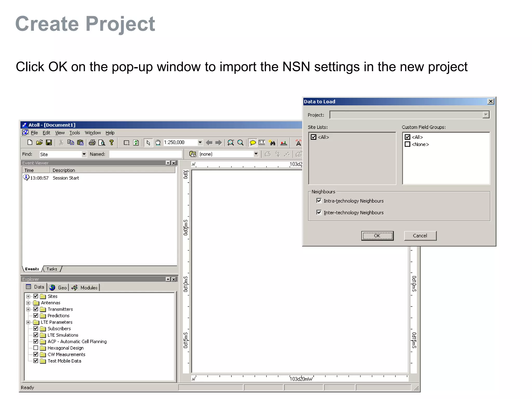Image resolution: width=532 pixels, height=399 pixels.
Task: Click the Save floppy disk icon
Action: pyautogui.click(x=49, y=142)
